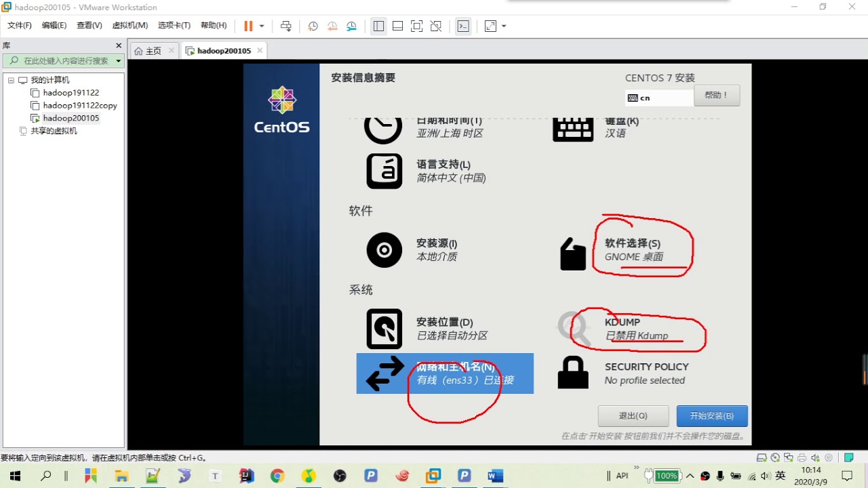
Task: Open Chrome from the taskbar
Action: coord(277,476)
